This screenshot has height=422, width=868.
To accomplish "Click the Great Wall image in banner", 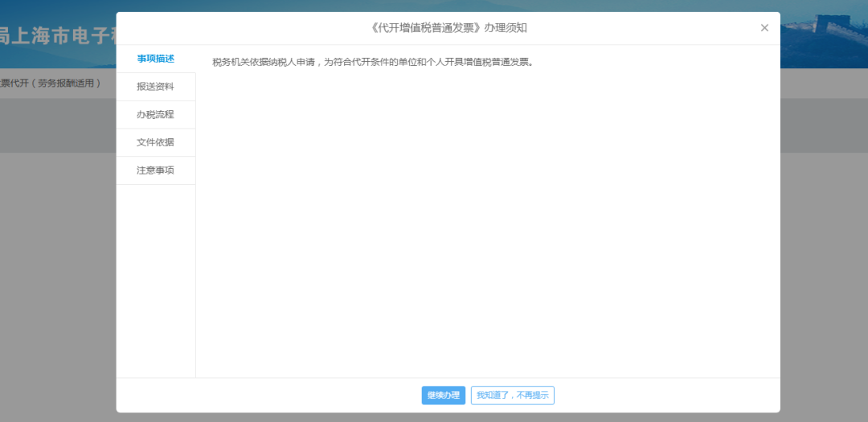I will pyautogui.click(x=825, y=33).
